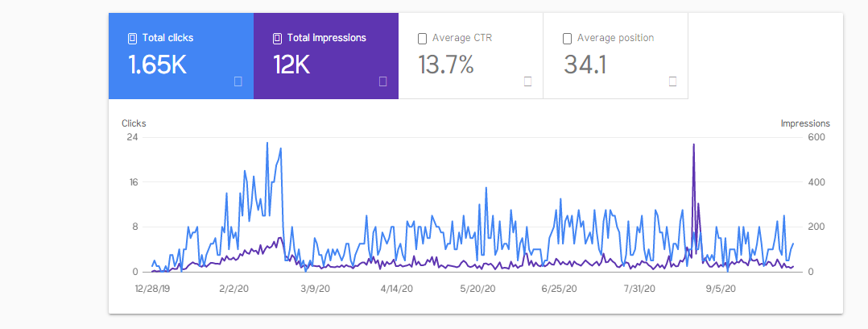Click the Impressions axis title
Image resolution: width=868 pixels, height=329 pixels.
805,123
